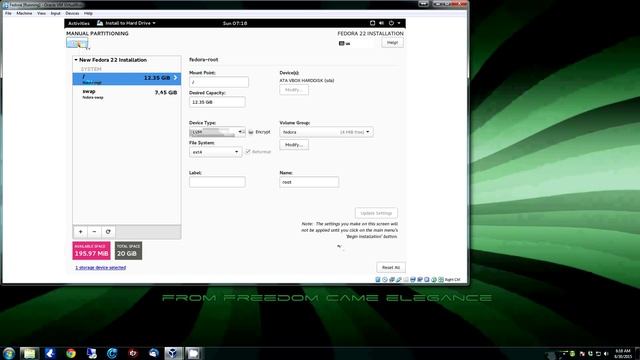Image resolution: width=640 pixels, height=360 pixels.
Task: Click the system tray speaker icon
Action: pos(606,354)
